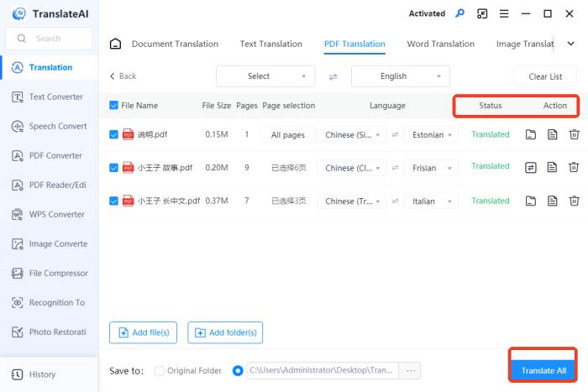The image size is (588, 392).
Task: Click the Add file(s) button
Action: pyautogui.click(x=143, y=332)
